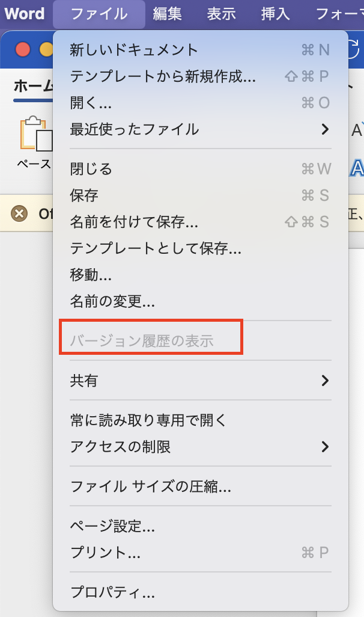Choose プロパティ... at the menu bottom

tap(112, 592)
